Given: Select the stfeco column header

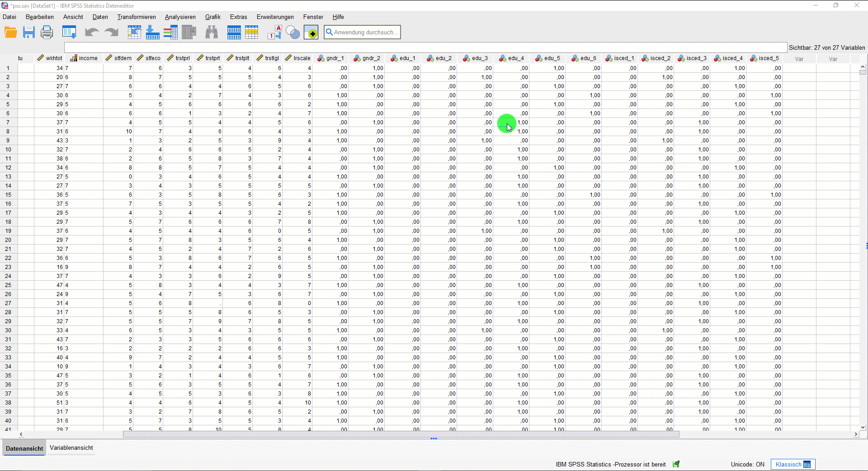Looking at the screenshot, I should tap(148, 58).
